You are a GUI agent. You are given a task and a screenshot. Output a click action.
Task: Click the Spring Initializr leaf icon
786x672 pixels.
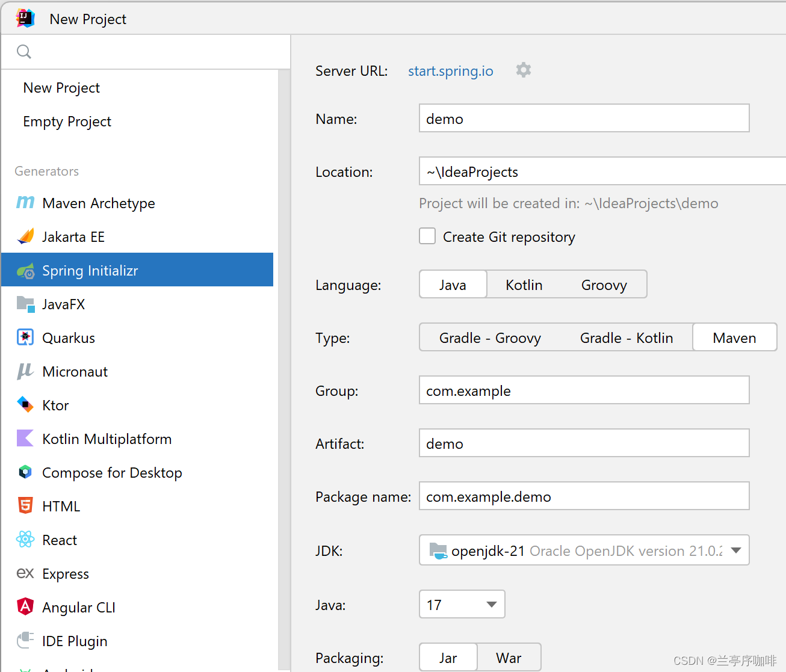[x=25, y=271]
